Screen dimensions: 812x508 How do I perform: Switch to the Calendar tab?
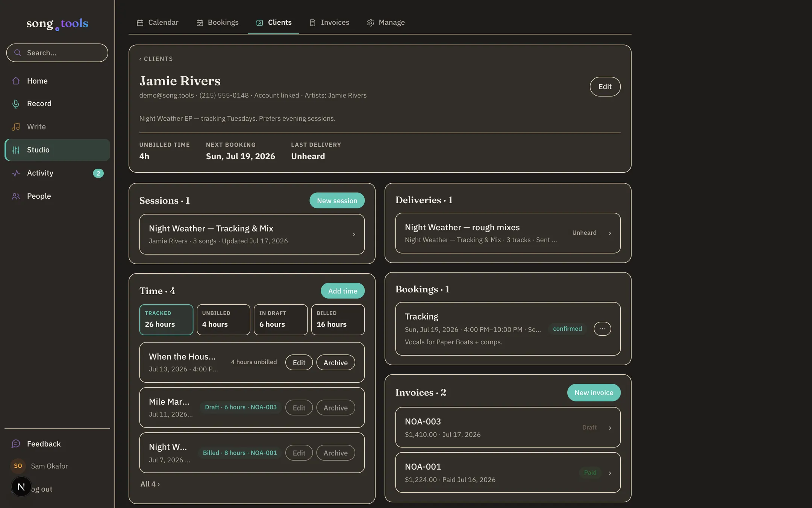coord(158,23)
